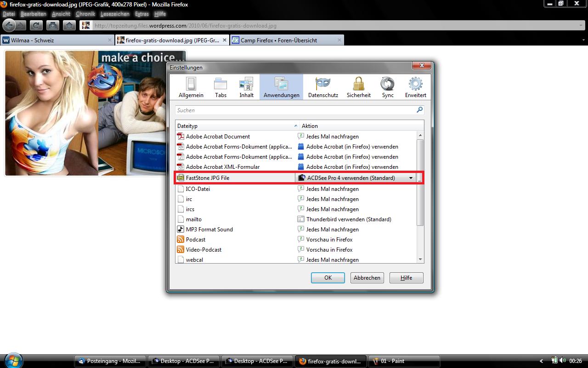This screenshot has width=588, height=368.
Task: Open action dropdown for FastStone JPG File
Action: tap(411, 178)
